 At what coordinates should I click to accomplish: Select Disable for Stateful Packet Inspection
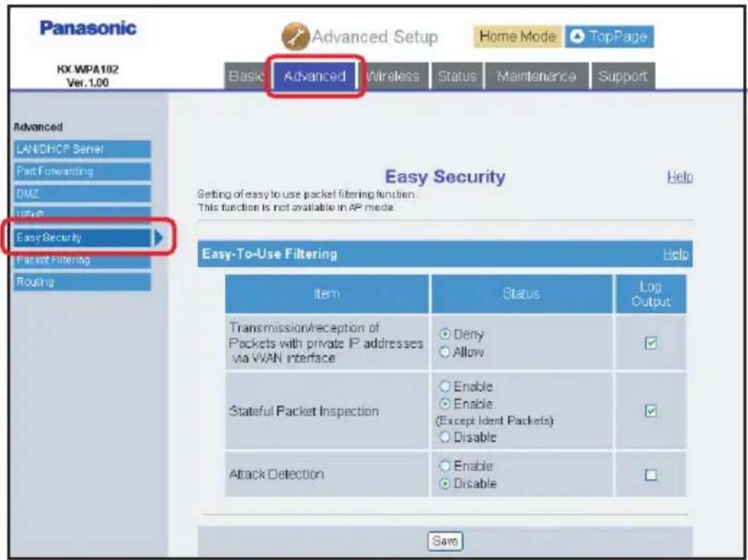(444, 437)
